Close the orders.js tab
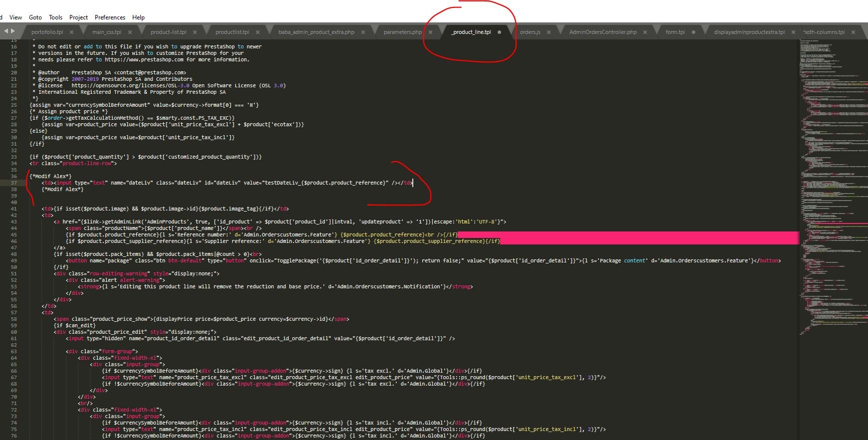 click(x=549, y=32)
